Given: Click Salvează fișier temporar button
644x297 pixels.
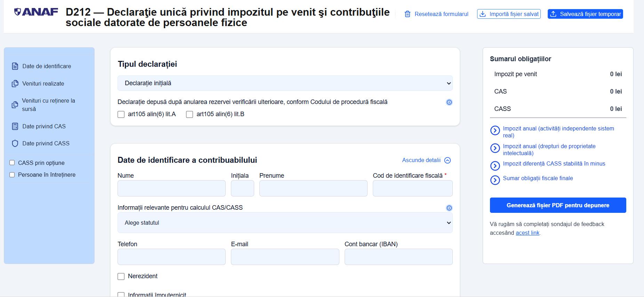Looking at the screenshot, I should click(585, 14).
